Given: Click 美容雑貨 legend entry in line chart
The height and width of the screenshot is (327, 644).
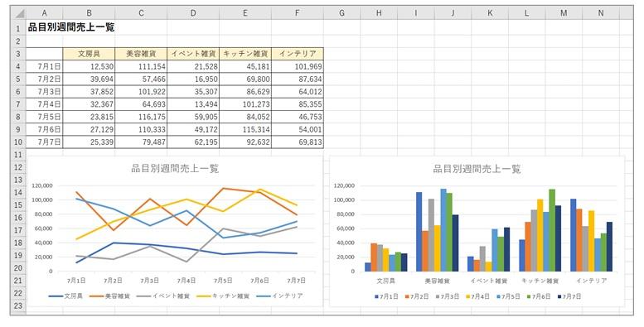Looking at the screenshot, I should (109, 296).
